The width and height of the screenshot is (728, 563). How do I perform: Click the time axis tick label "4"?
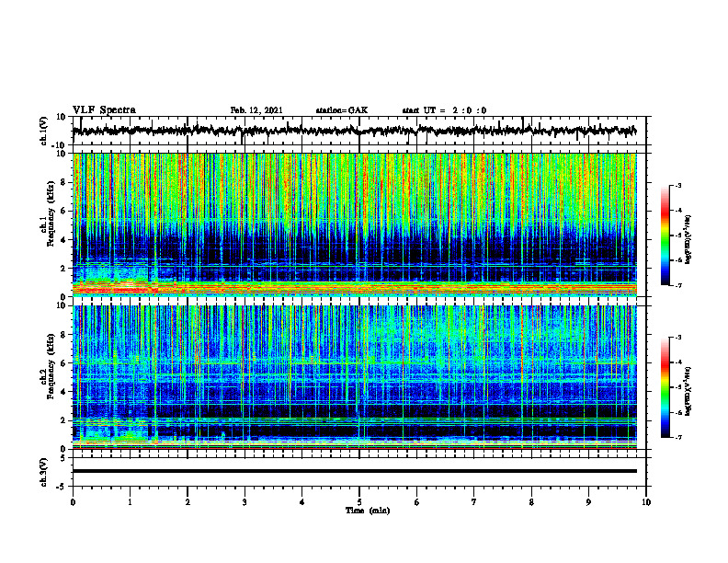(x=302, y=502)
